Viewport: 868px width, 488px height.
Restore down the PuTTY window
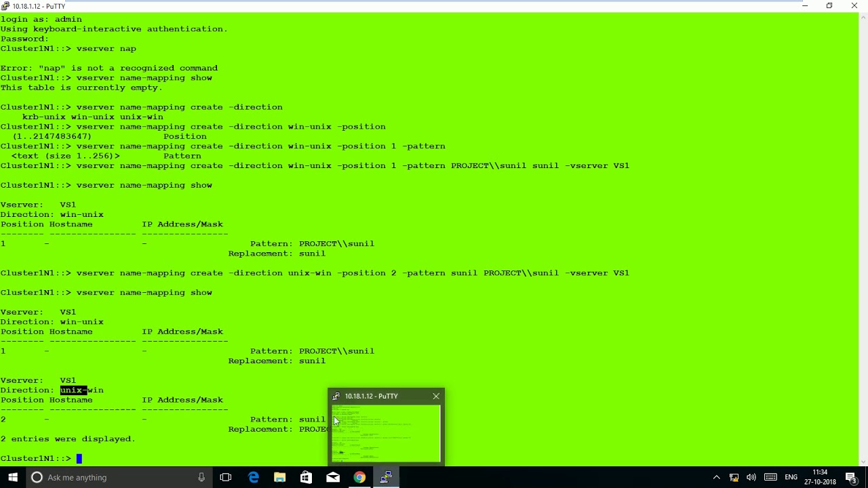[x=829, y=6]
